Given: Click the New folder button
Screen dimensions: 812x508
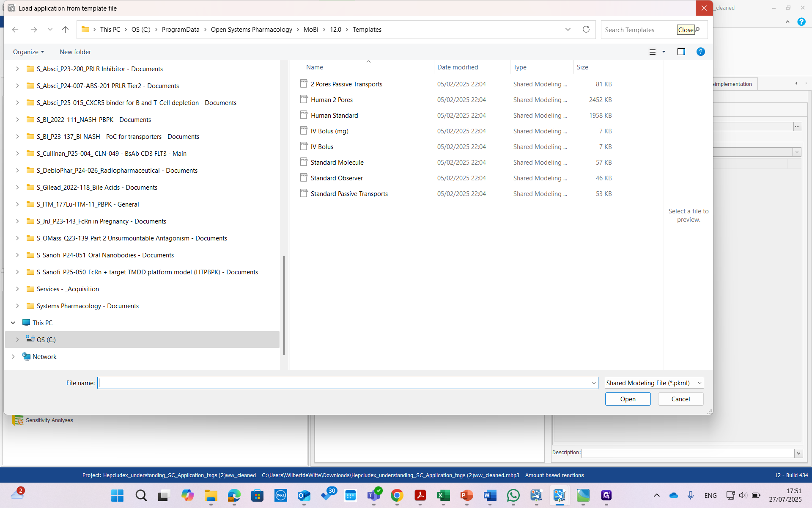Looking at the screenshot, I should (x=75, y=52).
